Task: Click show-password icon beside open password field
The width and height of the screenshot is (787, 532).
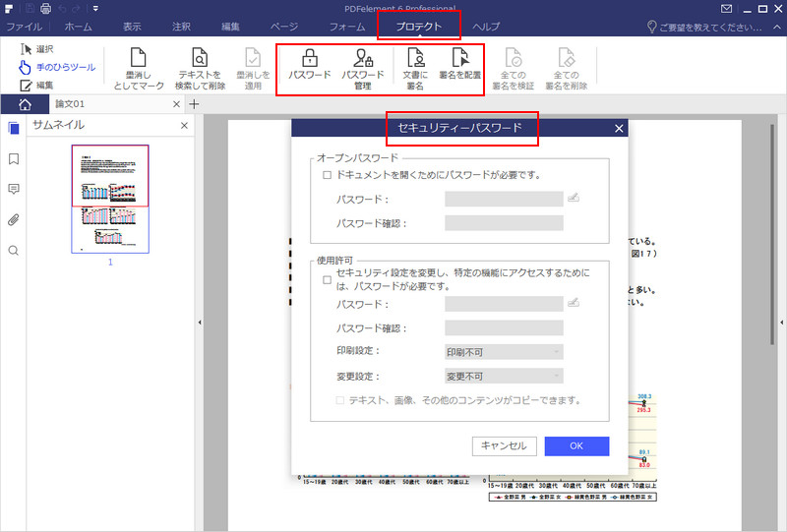Action: [x=574, y=198]
